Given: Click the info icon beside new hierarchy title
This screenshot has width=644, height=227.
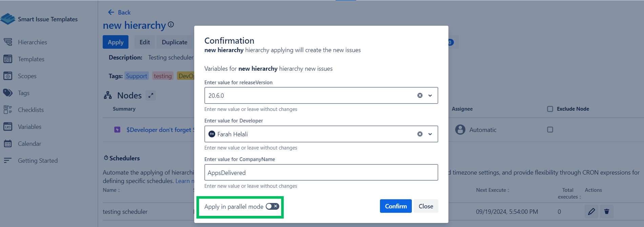Looking at the screenshot, I should point(171,24).
